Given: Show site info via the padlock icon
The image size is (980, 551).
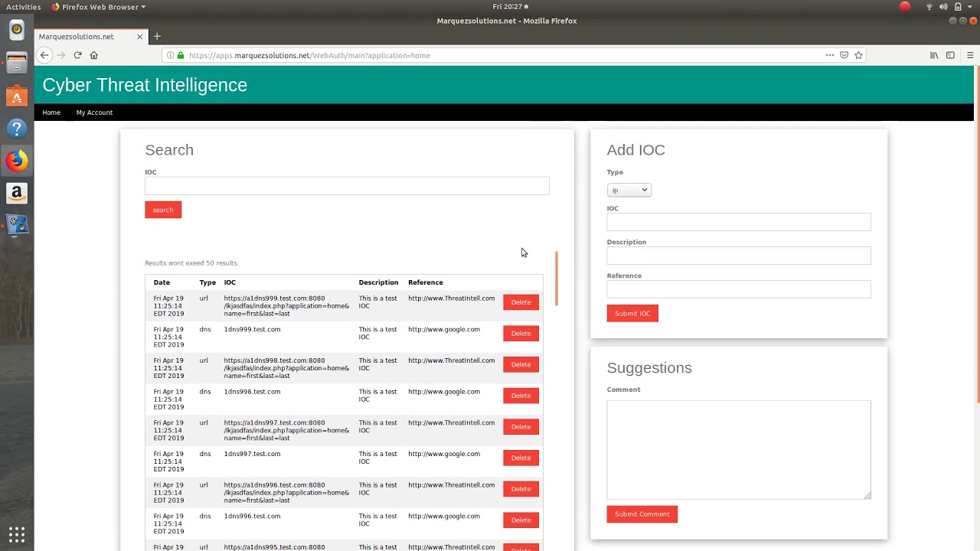Looking at the screenshot, I should point(181,55).
